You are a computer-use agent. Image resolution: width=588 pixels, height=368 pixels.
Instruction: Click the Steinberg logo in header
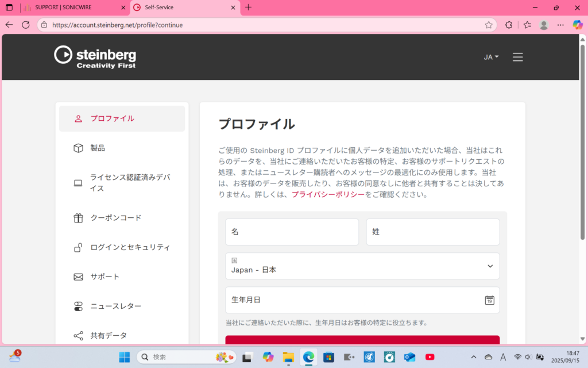click(x=95, y=57)
